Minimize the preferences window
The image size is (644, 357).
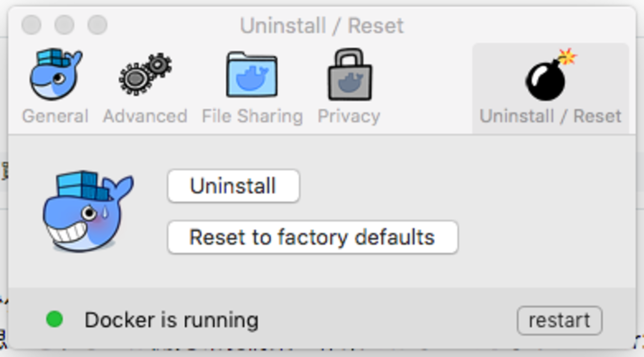(x=64, y=25)
